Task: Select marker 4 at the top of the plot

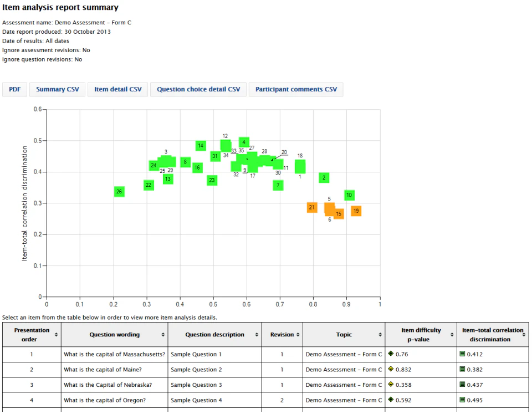Action: pyautogui.click(x=244, y=142)
